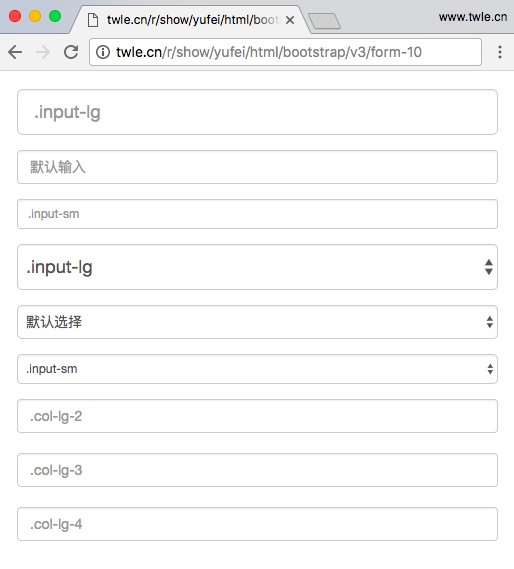Close the twle.cn browser tab
Screen dimensions: 514x569
(x=290, y=20)
